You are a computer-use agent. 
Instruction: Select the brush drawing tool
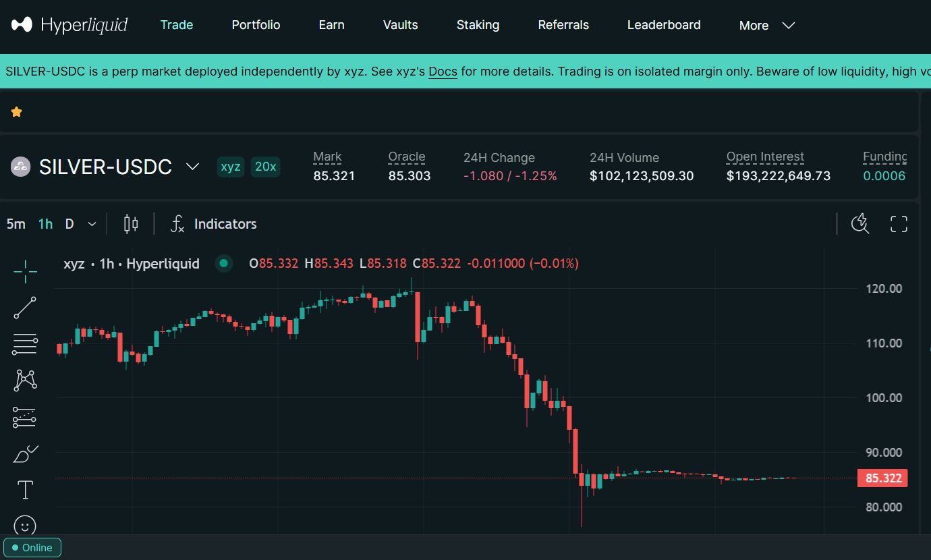[26, 453]
